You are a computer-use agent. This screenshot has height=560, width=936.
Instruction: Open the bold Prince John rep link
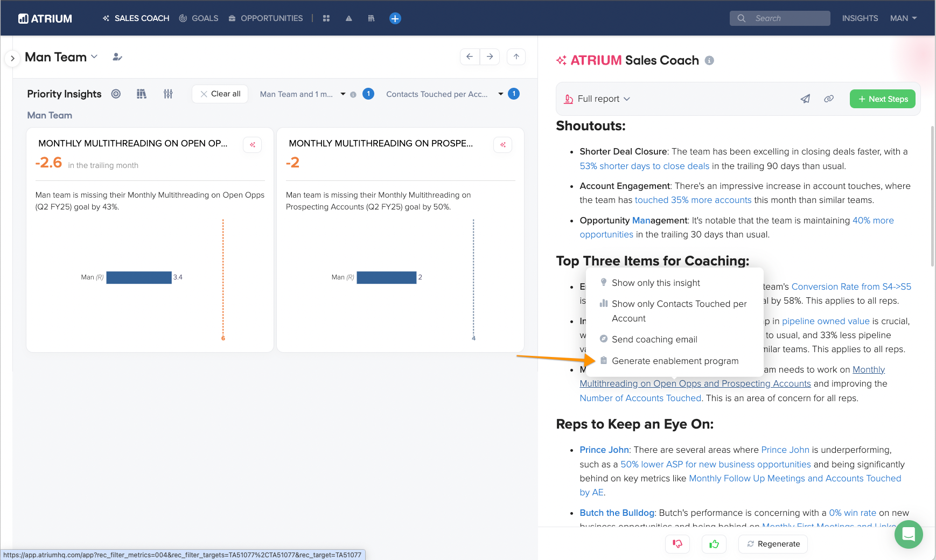(x=604, y=450)
